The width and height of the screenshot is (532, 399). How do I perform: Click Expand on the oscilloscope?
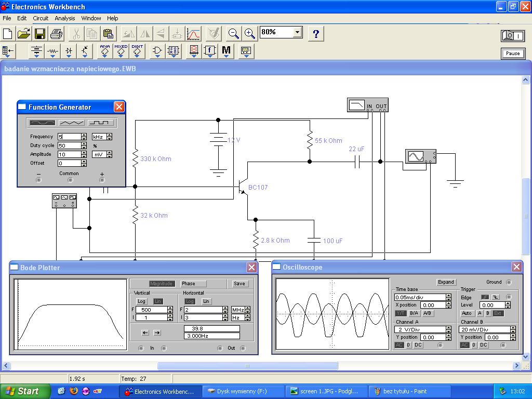tap(446, 282)
